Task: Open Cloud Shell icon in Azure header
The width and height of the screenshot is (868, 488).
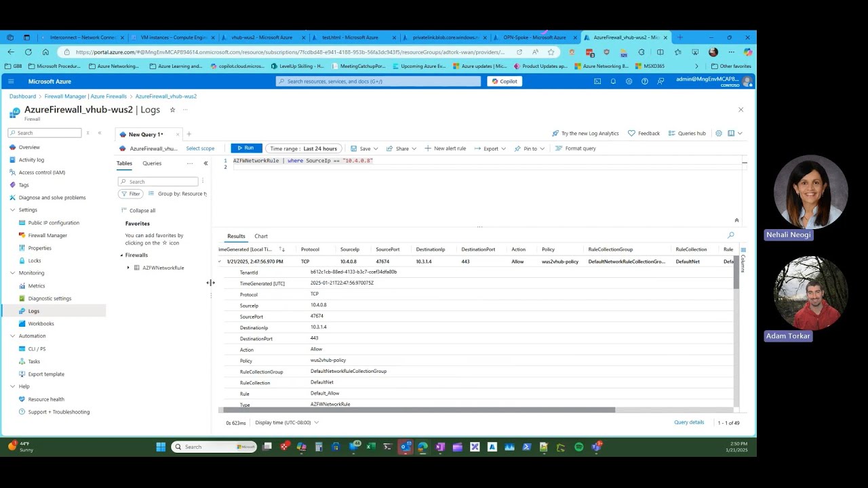Action: tap(597, 81)
